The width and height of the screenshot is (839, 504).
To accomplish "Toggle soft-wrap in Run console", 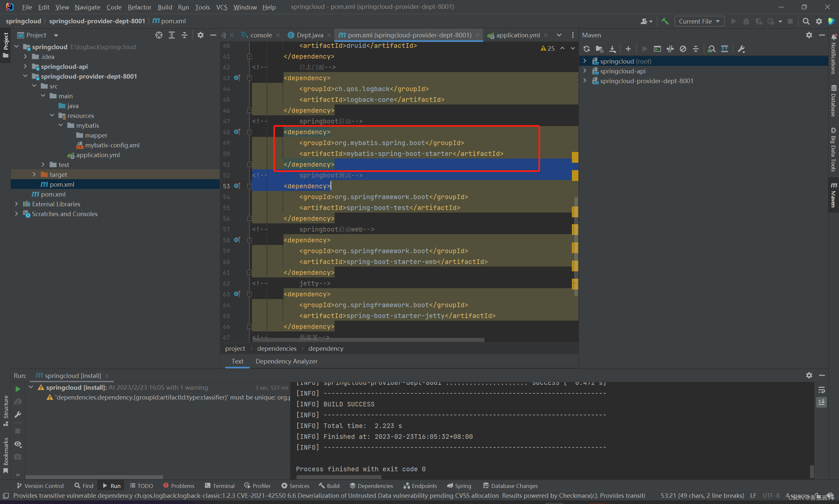I will [x=822, y=390].
